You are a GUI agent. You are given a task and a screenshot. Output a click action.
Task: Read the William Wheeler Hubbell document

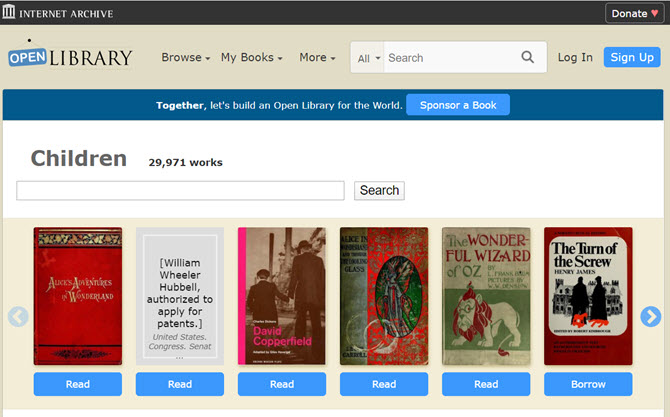pos(180,384)
